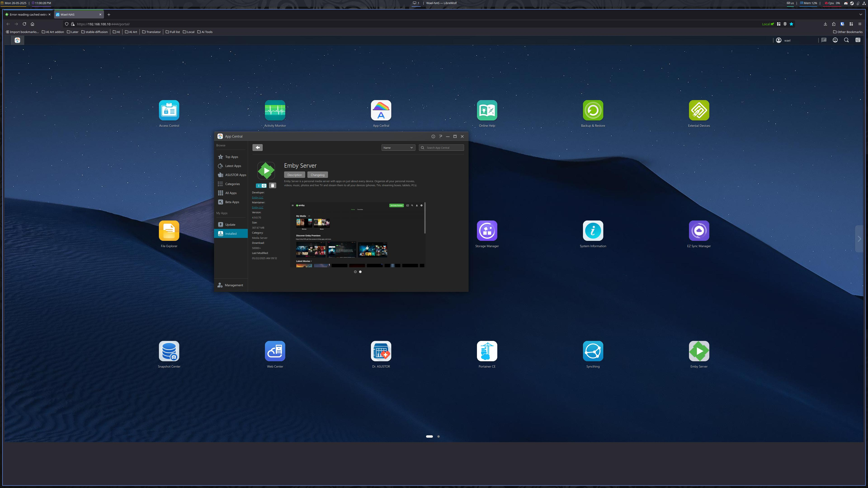Open Storage Manager from the desktop
The image size is (868, 488).
487,231
